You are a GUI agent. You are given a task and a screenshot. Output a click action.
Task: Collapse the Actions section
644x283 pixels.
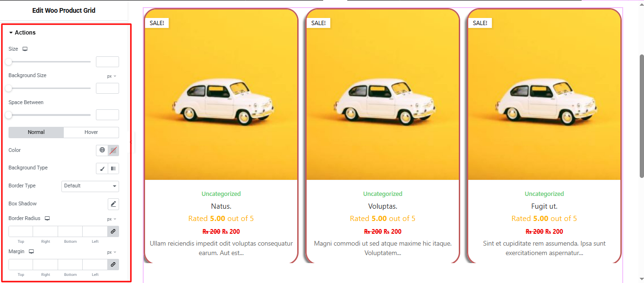22,33
